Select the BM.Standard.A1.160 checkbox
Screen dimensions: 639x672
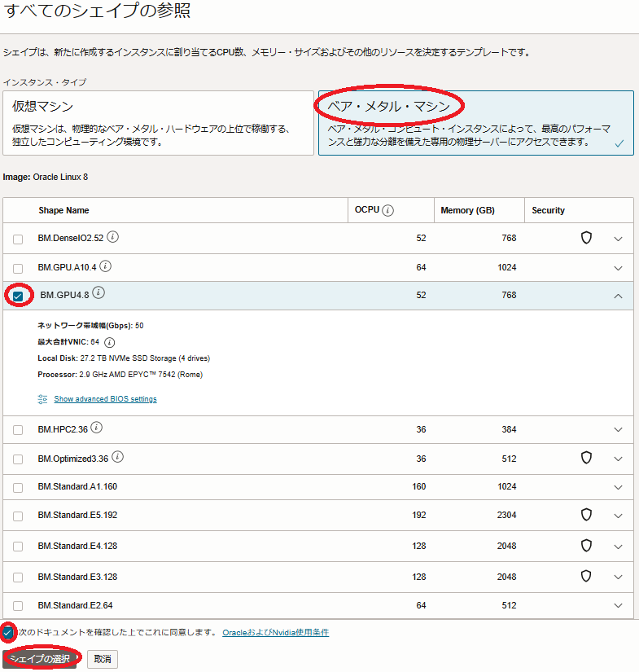18,487
